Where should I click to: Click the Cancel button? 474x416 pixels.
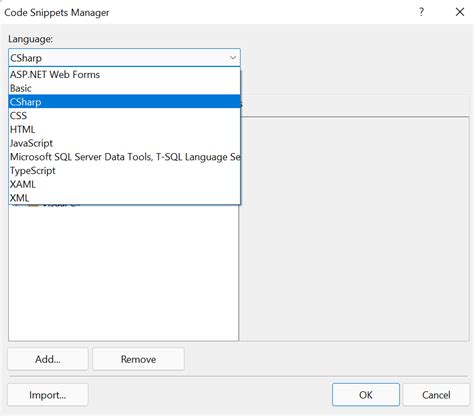point(436,395)
